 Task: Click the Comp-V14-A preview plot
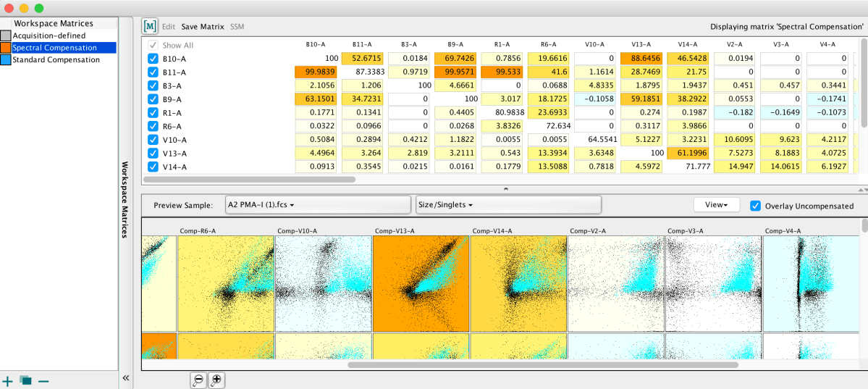tap(518, 283)
